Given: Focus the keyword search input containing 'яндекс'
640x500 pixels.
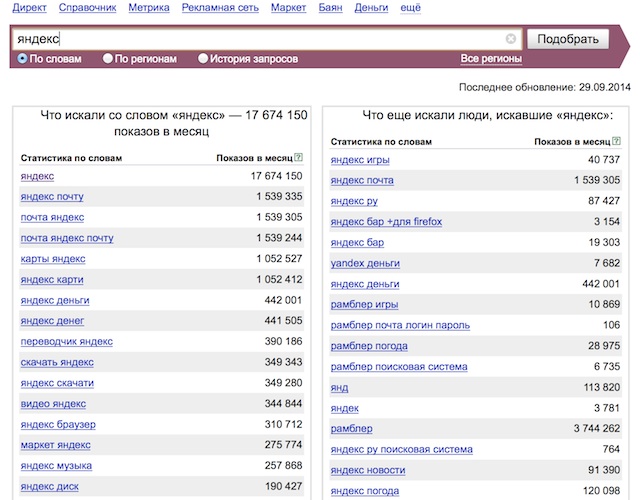Looking at the screenshot, I should (x=267, y=39).
